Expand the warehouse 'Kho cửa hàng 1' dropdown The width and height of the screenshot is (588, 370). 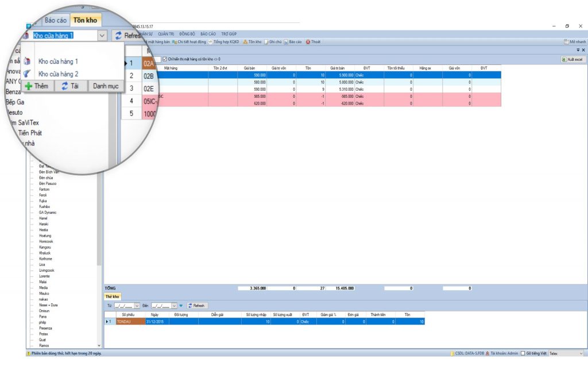102,36
